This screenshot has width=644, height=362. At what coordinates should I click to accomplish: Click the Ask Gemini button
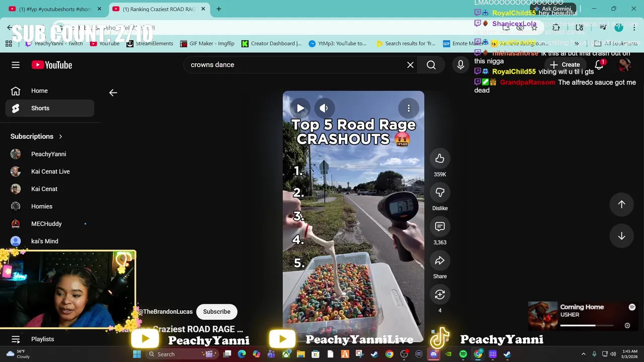(552, 9)
